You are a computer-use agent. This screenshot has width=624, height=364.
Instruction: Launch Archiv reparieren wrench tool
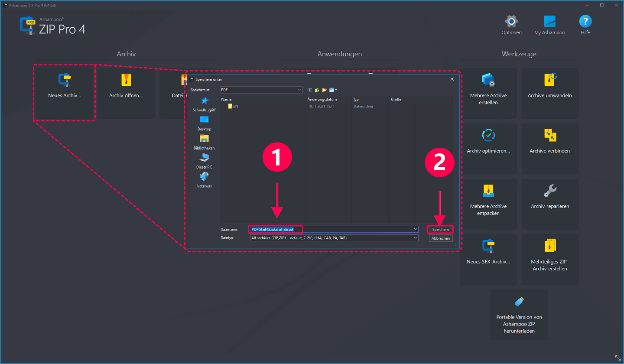550,204
